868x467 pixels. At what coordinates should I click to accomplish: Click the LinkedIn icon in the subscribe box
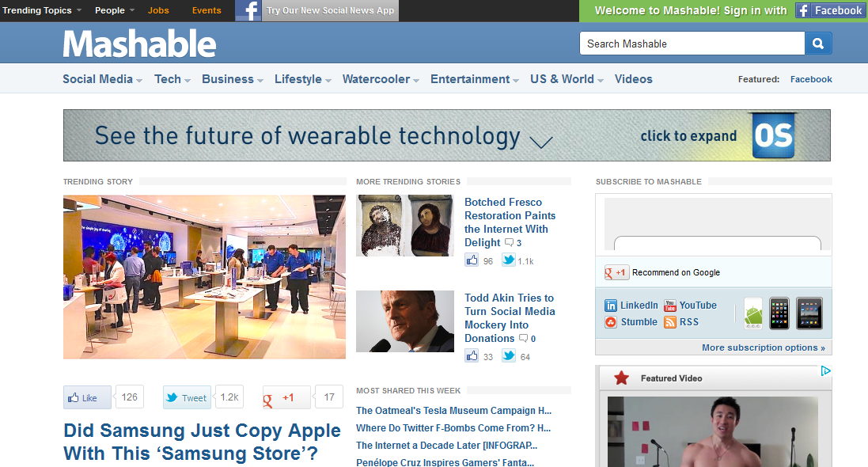coord(611,306)
